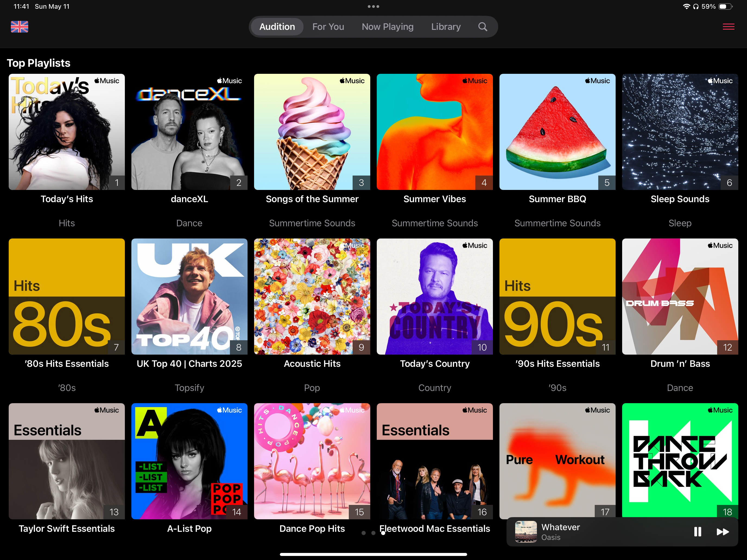Open the red hamburger menu
This screenshot has height=560, width=747.
(x=729, y=27)
